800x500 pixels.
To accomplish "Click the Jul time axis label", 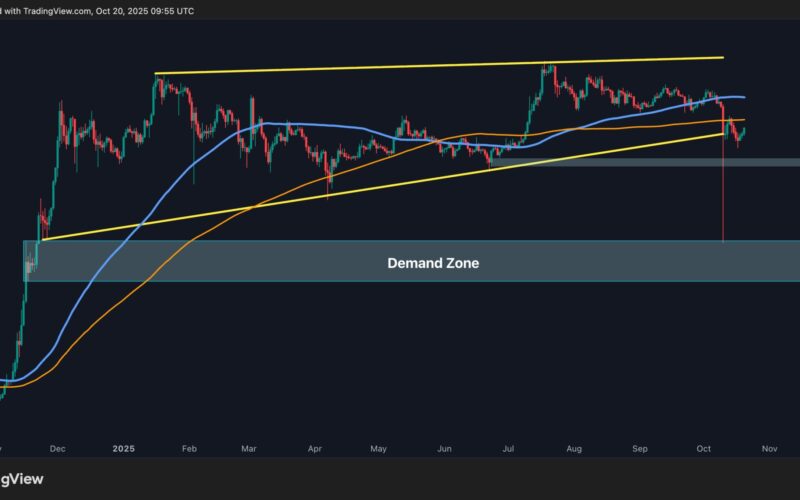I will (508, 450).
